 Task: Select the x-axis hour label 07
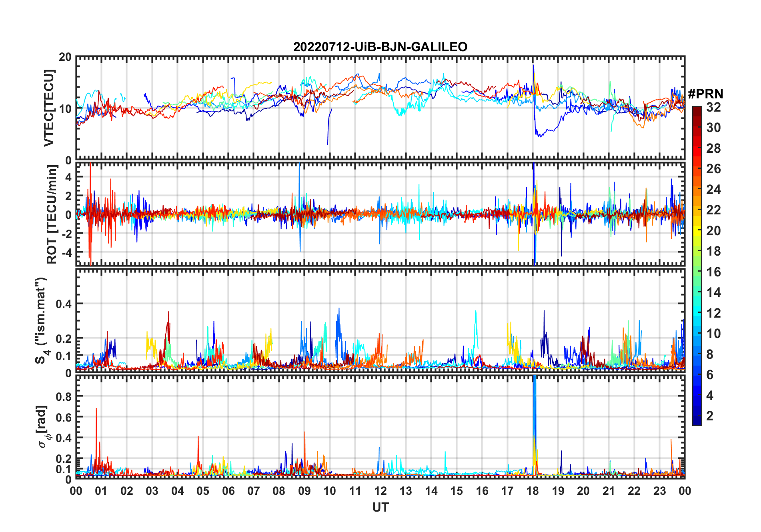(254, 491)
